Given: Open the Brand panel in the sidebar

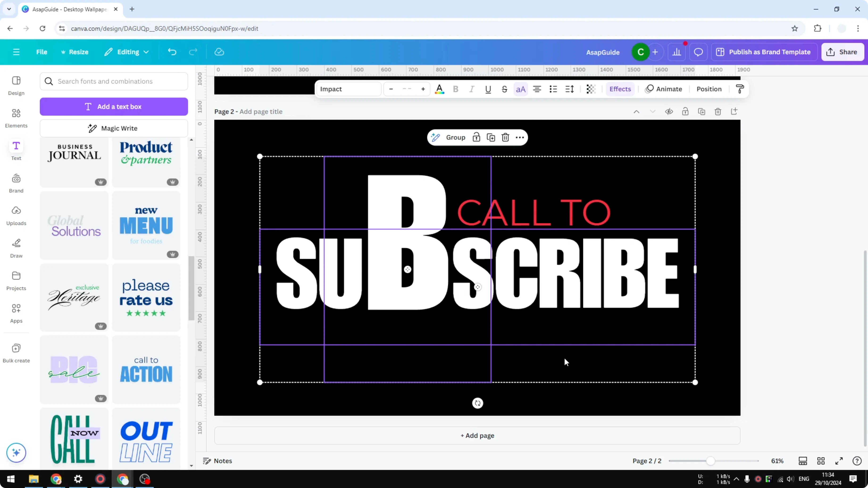Looking at the screenshot, I should tap(16, 183).
